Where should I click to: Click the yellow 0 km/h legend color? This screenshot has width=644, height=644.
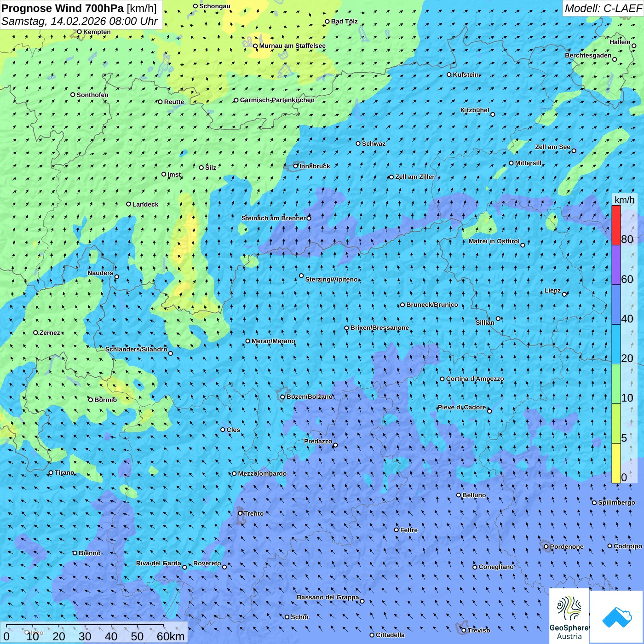click(616, 463)
